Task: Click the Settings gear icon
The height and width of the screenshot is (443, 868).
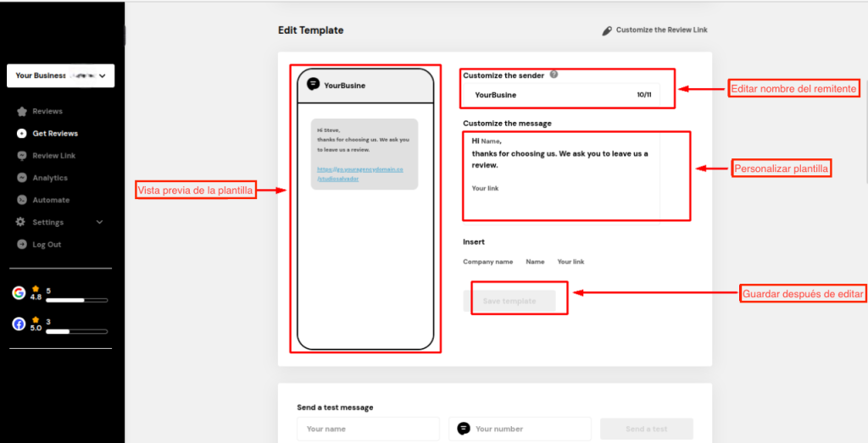Action: coord(21,222)
